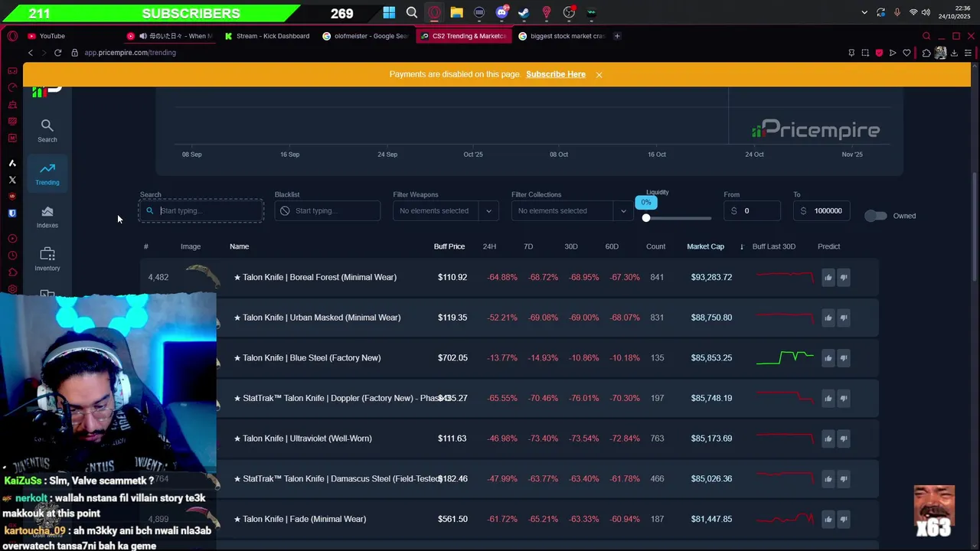Sort by Count column header

655,246
